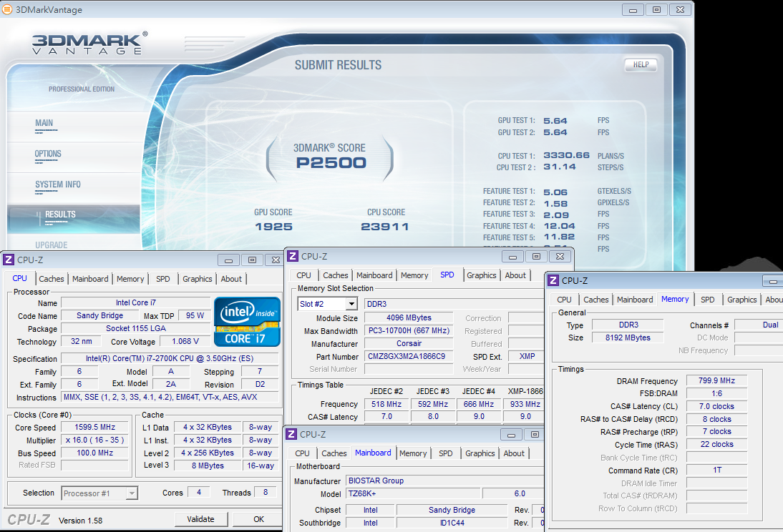The width and height of the screenshot is (783, 532).
Task: Click the Part Number CMZ8GX3M2A1866C9 field
Action: [409, 356]
